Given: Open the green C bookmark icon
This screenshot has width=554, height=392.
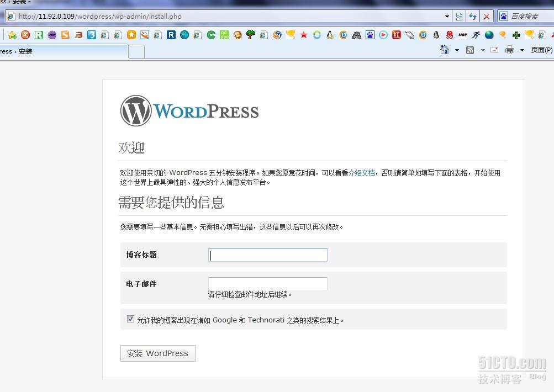Looking at the screenshot, I should (x=211, y=35).
